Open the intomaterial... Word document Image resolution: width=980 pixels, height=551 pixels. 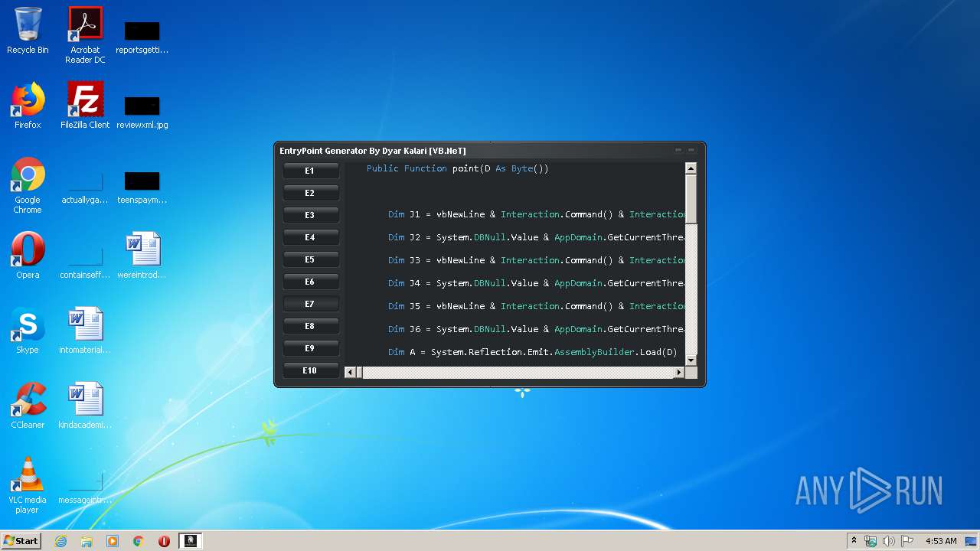[x=85, y=331]
